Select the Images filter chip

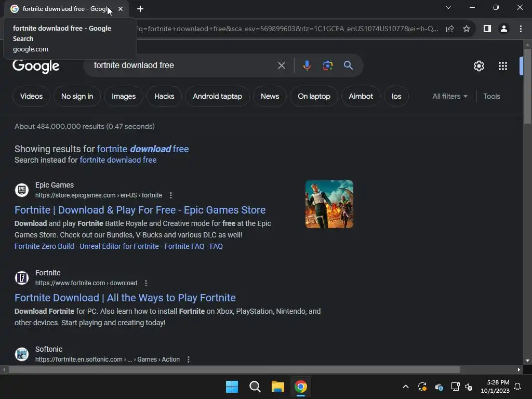pos(124,96)
